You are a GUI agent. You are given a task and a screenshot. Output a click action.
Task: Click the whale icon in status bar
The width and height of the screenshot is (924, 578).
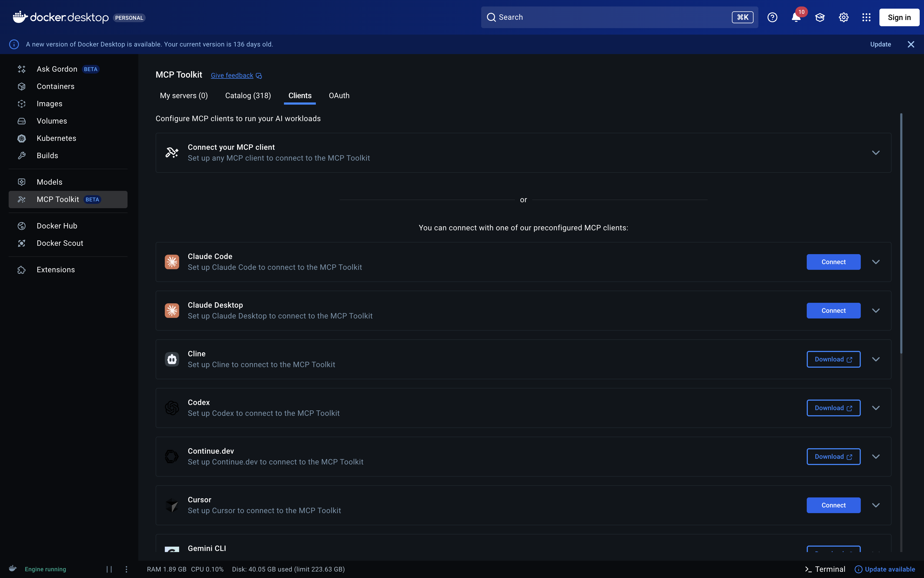point(13,569)
